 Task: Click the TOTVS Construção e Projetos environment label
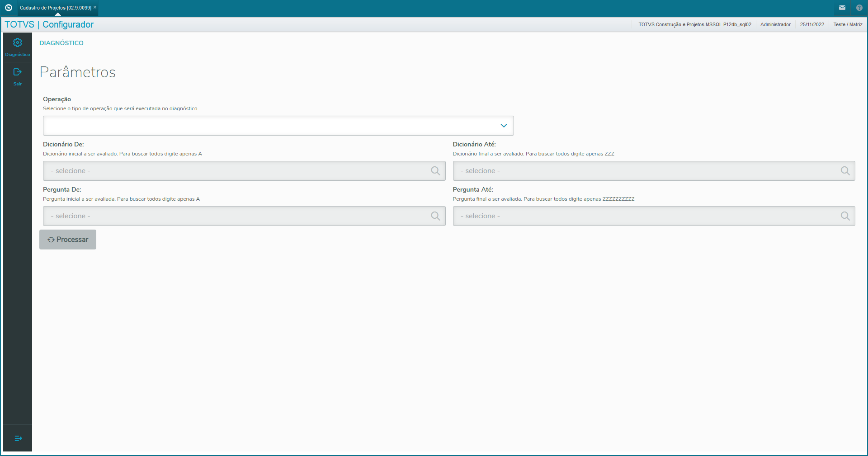(x=695, y=24)
